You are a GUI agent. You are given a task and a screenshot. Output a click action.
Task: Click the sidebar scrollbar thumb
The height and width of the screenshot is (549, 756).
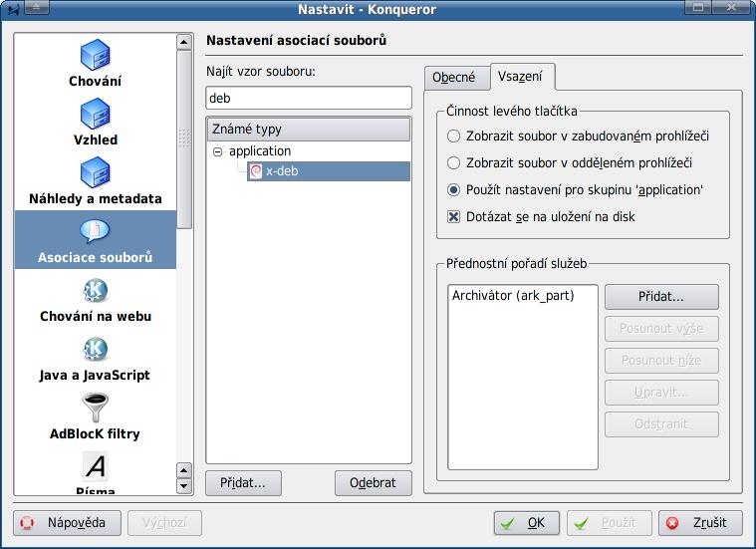(183, 138)
